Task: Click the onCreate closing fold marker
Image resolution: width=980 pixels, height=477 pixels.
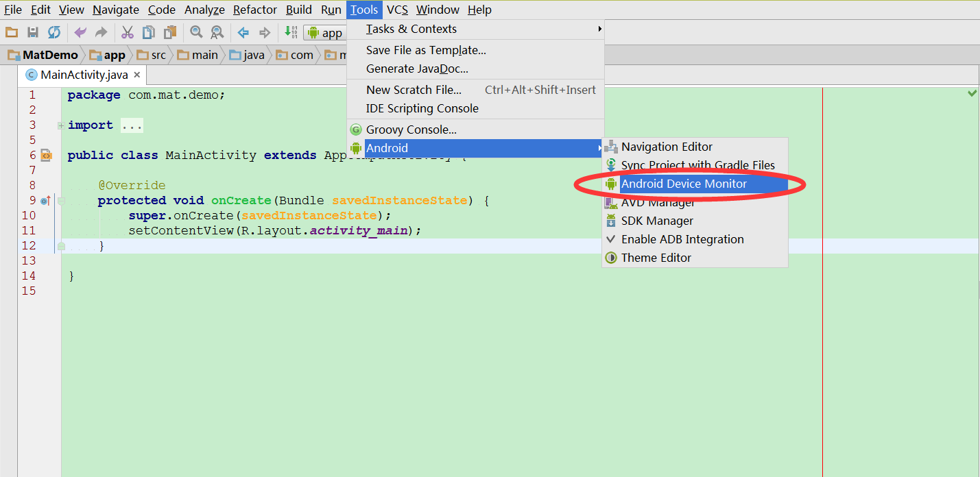Action: pos(61,246)
